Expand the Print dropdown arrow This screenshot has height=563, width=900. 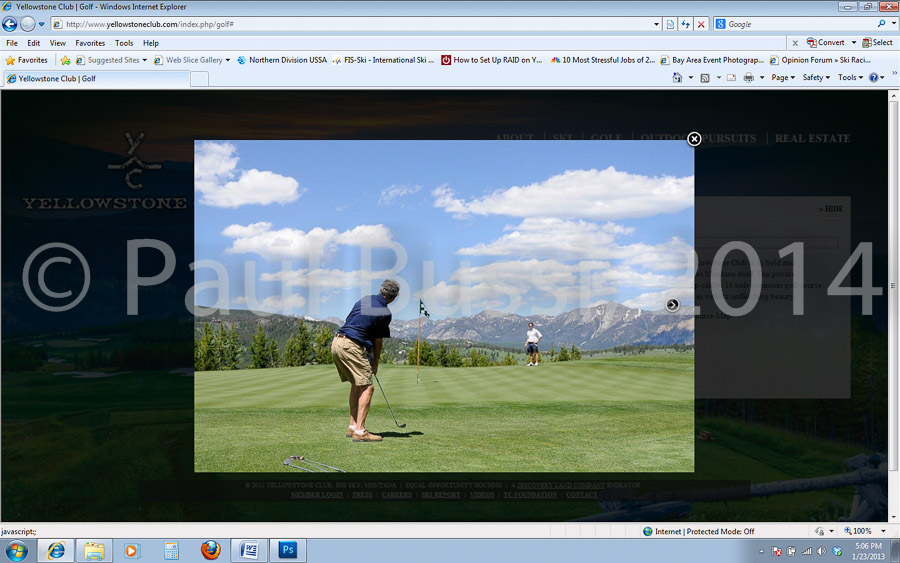(x=762, y=77)
